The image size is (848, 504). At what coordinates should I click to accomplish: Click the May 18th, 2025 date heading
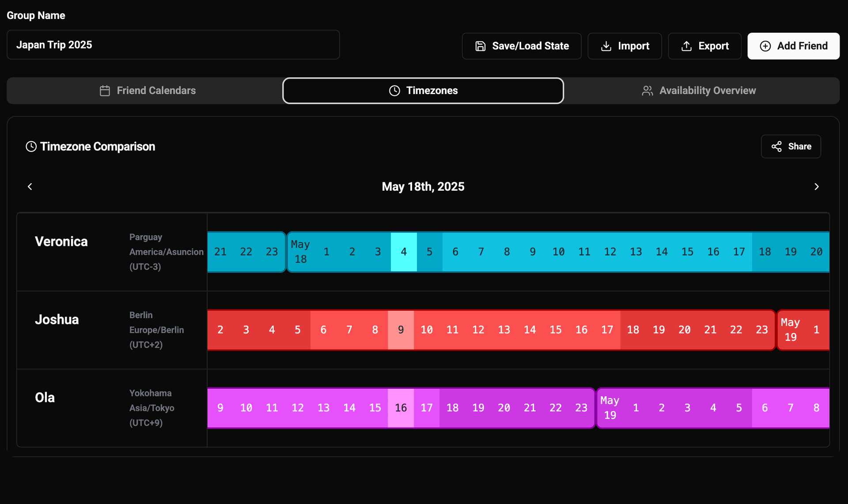pyautogui.click(x=423, y=187)
